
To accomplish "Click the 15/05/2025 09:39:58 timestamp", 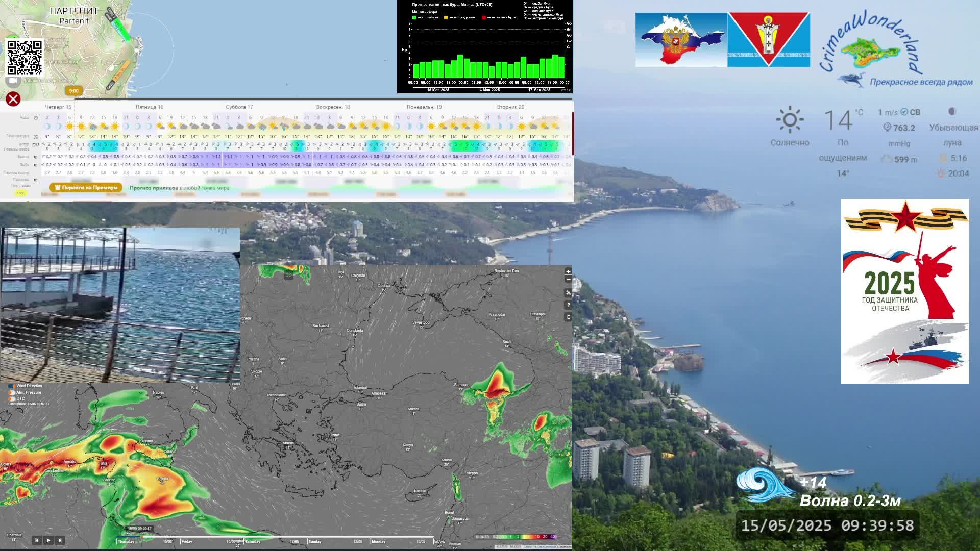I will (827, 525).
